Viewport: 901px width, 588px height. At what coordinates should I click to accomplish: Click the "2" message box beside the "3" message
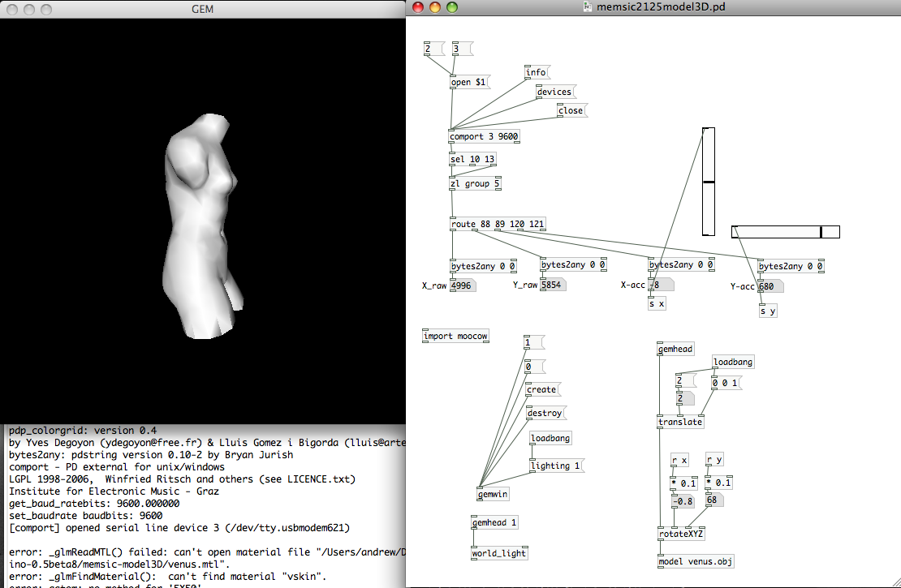433,49
